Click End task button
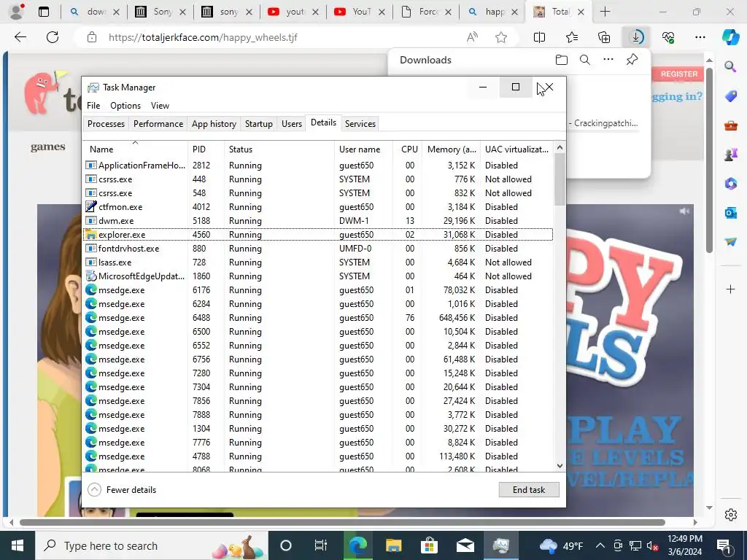Screen dimensions: 747x560 tap(529, 489)
